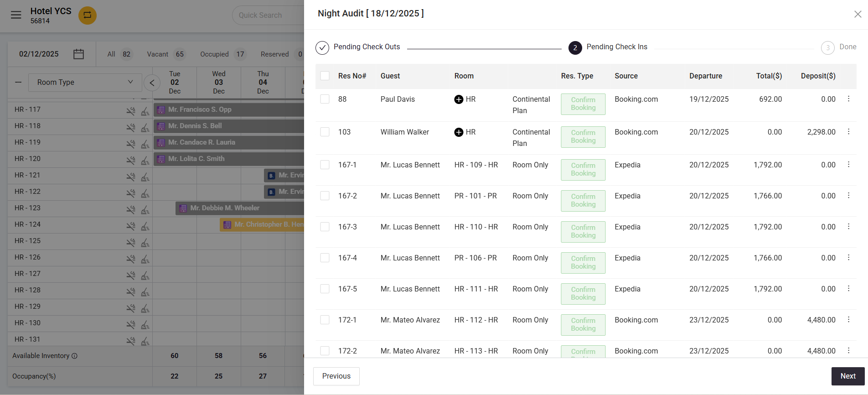Image resolution: width=868 pixels, height=395 pixels.
Task: Open more options for reservation 167-5
Action: point(848,288)
